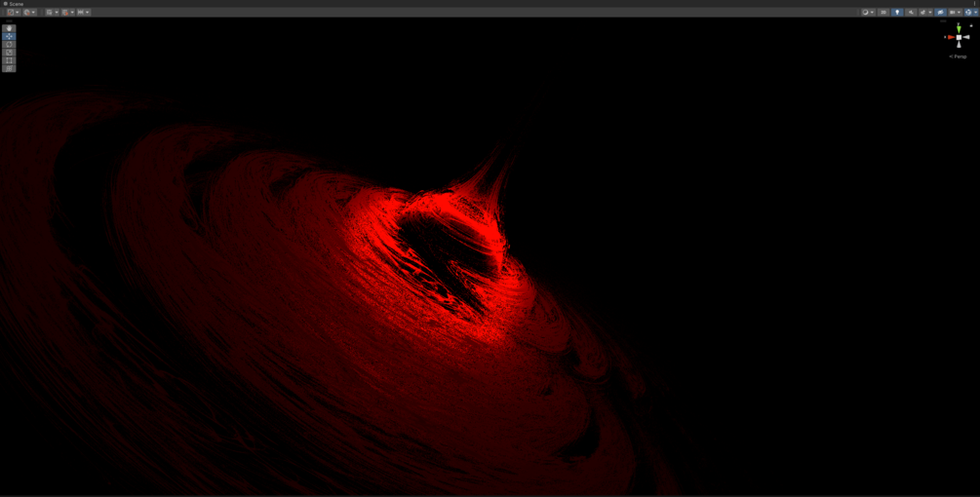This screenshot has height=497, width=980.
Task: Click the gray right-side orientation cone
Action: coord(966,37)
